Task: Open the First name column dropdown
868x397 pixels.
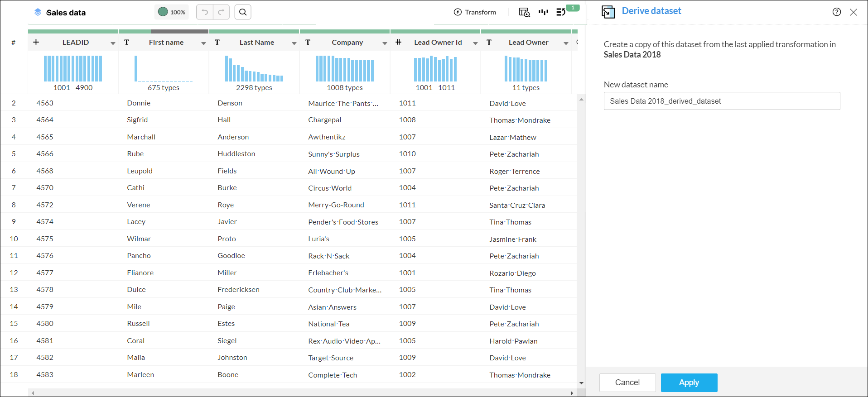Action: click(x=203, y=43)
